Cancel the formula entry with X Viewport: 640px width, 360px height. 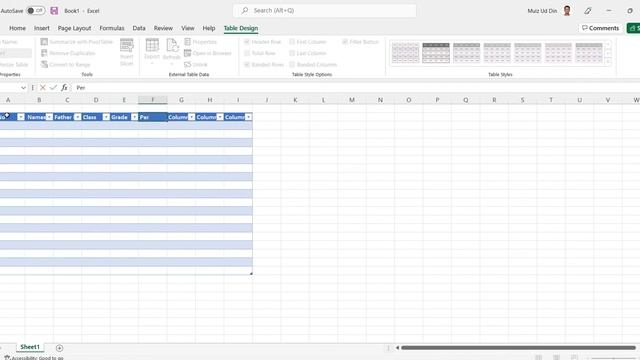click(42, 88)
